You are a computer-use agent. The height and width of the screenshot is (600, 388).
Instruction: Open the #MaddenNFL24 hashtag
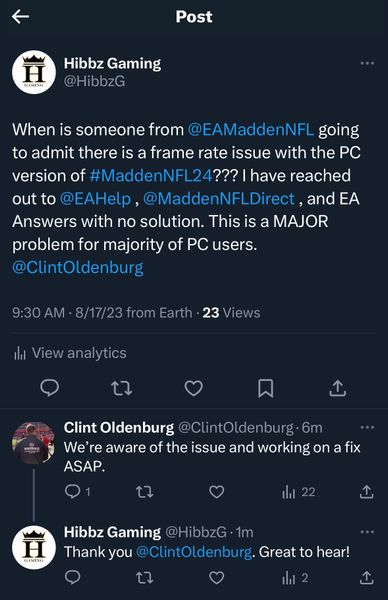click(151, 176)
